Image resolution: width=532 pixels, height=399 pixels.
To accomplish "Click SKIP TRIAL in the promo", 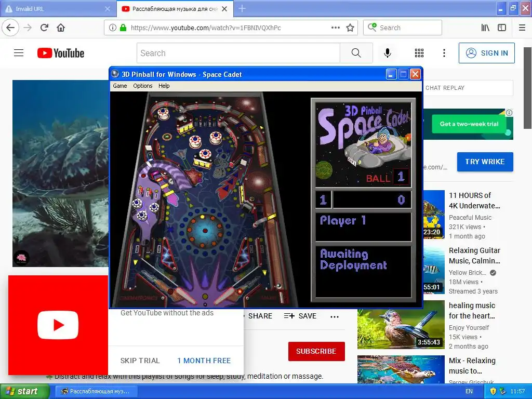I will point(140,361).
